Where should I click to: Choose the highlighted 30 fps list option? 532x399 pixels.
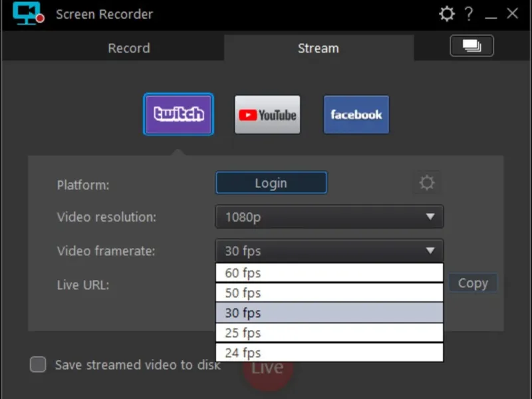click(x=329, y=313)
